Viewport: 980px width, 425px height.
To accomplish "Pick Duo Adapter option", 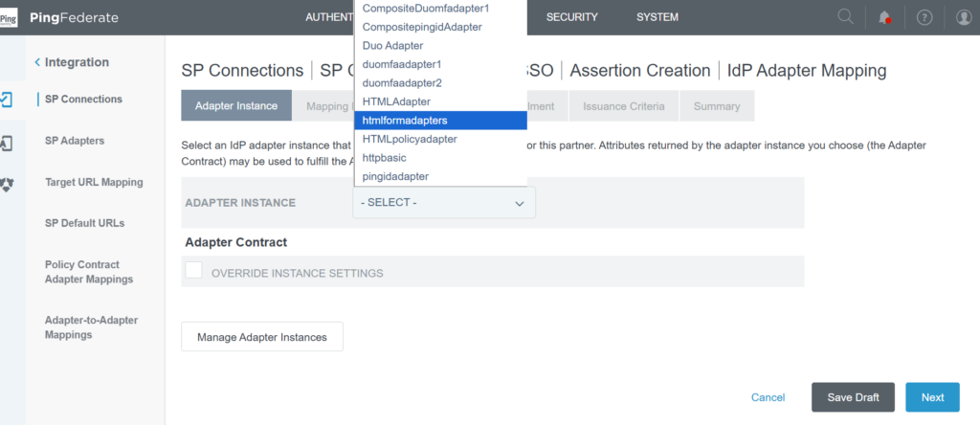I will 440,46.
